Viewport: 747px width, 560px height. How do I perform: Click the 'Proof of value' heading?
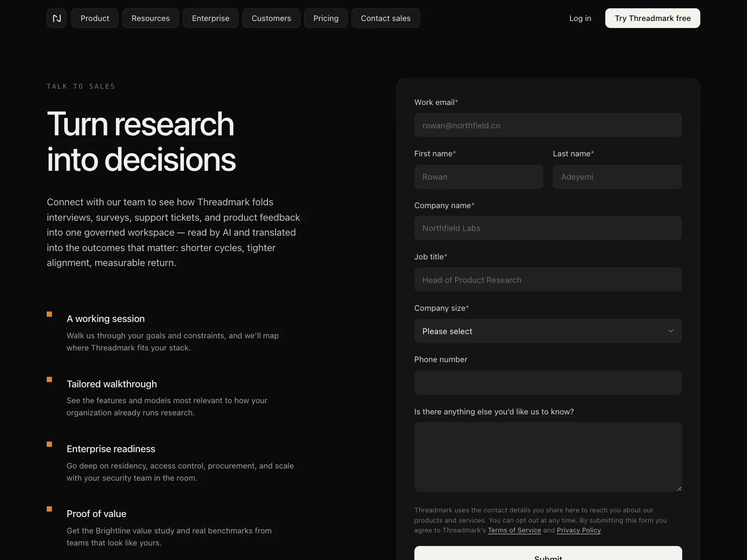pyautogui.click(x=96, y=514)
